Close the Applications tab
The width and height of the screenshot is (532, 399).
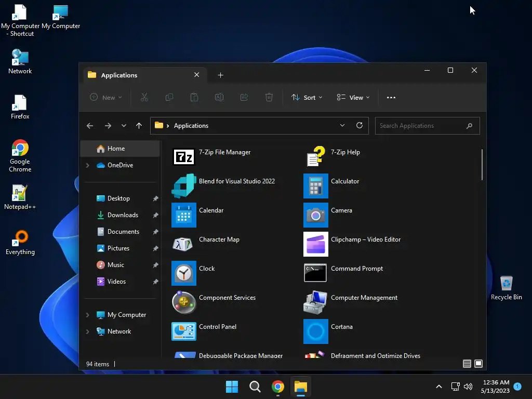(x=196, y=75)
